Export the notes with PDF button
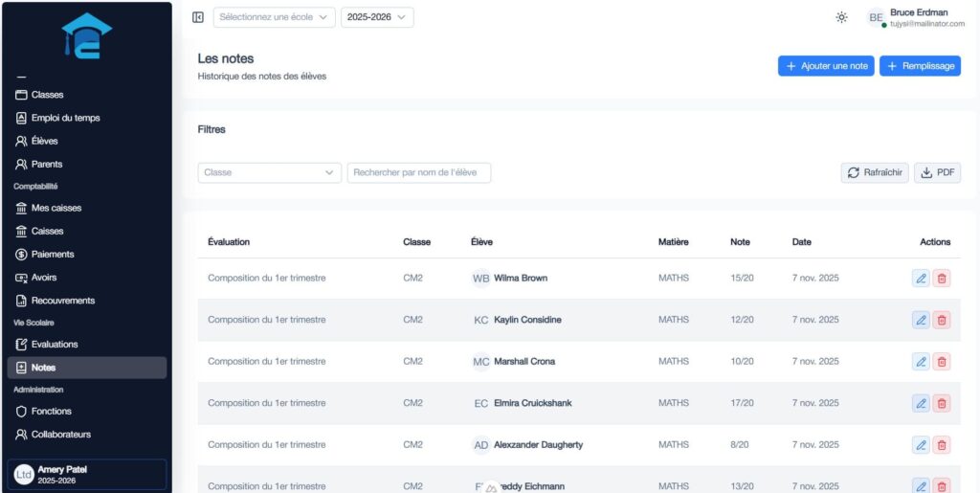Viewport: 980px width, 493px height. (x=937, y=172)
